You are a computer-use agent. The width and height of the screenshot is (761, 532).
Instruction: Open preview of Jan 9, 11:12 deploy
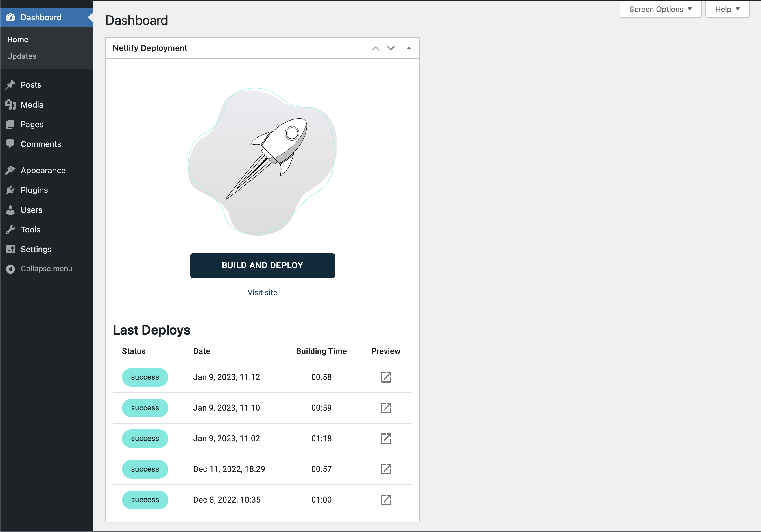tap(385, 377)
